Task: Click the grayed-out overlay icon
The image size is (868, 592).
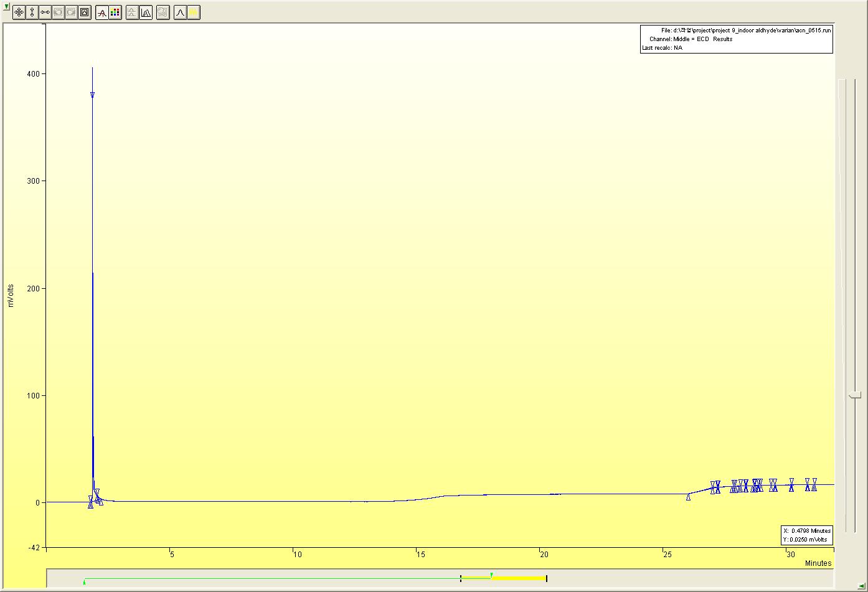Action: pyautogui.click(x=163, y=12)
